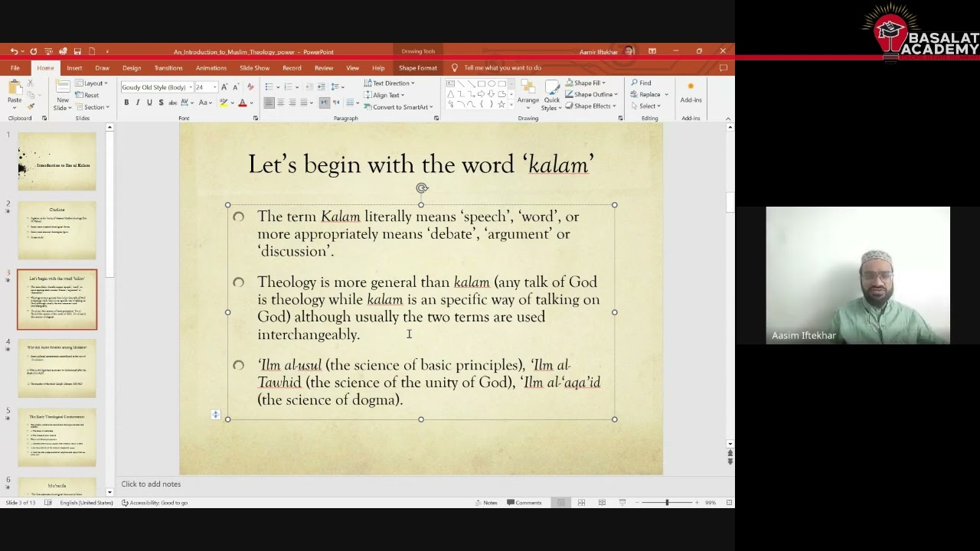
Task: Toggle Italic formatting
Action: click(138, 103)
